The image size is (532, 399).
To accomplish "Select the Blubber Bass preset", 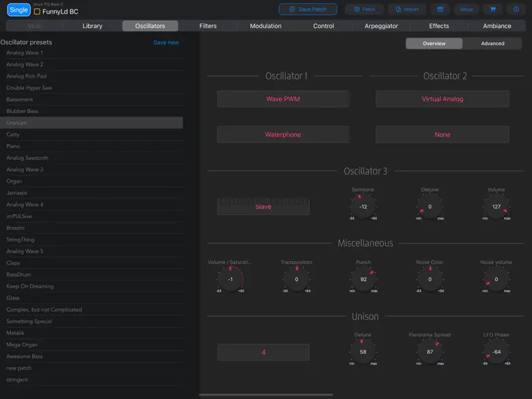I will (23, 111).
